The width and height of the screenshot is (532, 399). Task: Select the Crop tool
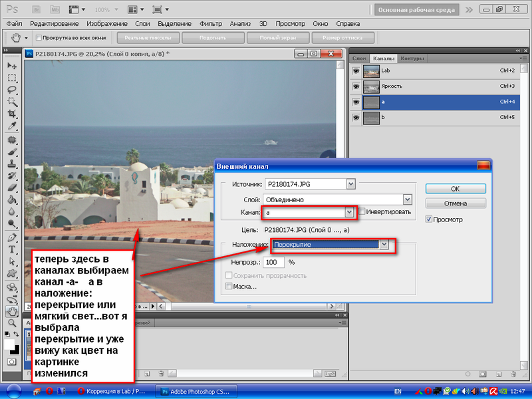tap(12, 113)
